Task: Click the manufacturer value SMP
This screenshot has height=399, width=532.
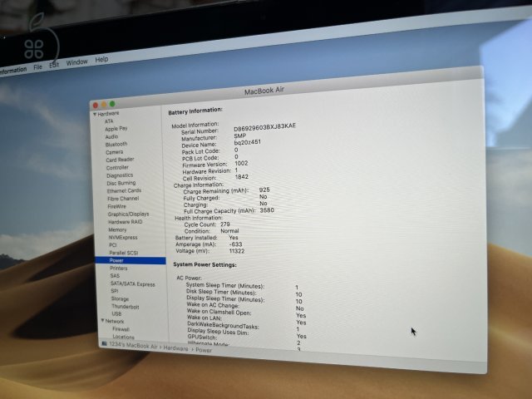Action: tap(240, 135)
